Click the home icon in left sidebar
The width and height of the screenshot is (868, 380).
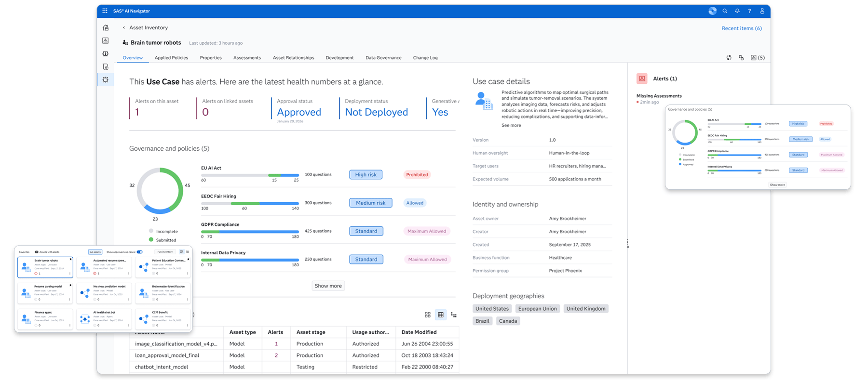106,27
